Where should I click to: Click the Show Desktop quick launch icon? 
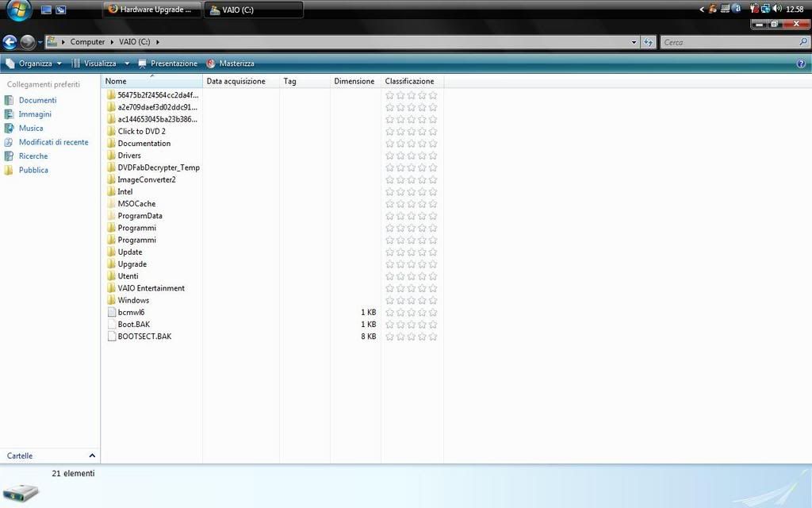[x=46, y=10]
